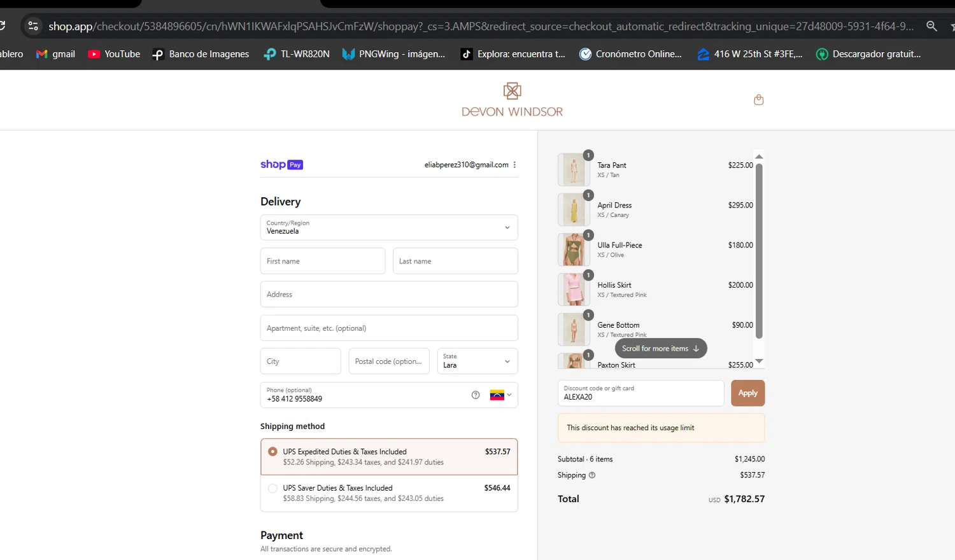Open the YouTube bookmark
955x560 pixels.
click(x=114, y=54)
